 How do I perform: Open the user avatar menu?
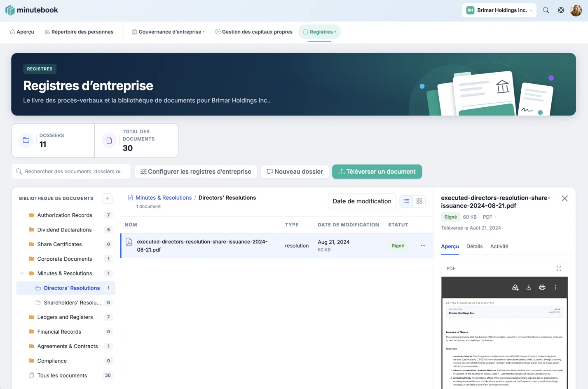coord(576,10)
